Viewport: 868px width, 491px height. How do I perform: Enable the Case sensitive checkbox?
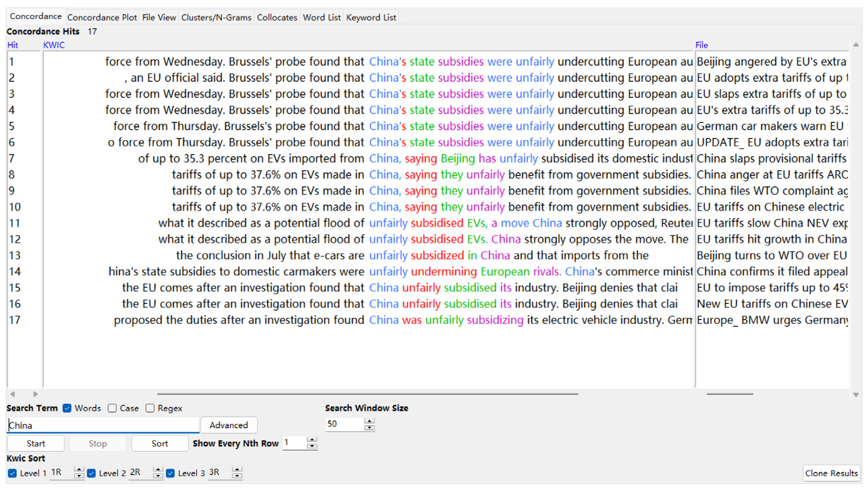tap(112, 408)
